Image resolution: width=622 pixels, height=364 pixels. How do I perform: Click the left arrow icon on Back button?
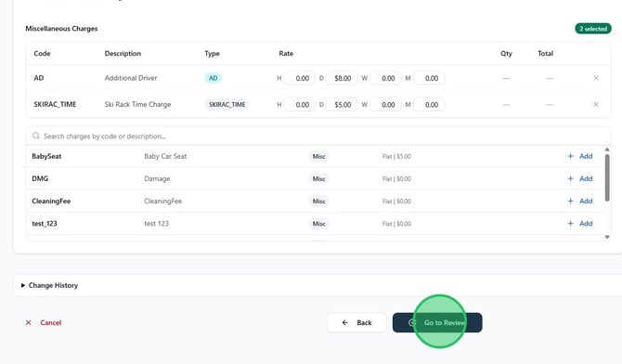click(x=345, y=323)
